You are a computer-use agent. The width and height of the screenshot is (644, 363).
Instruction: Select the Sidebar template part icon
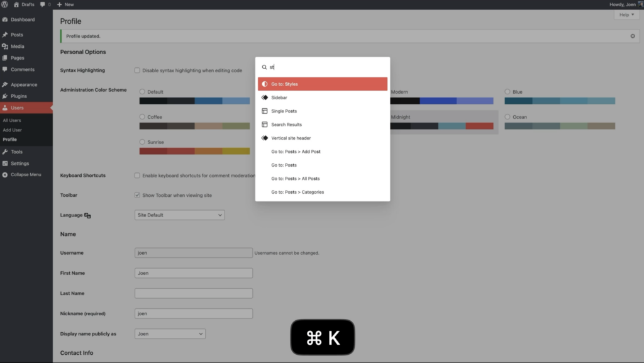265,98
